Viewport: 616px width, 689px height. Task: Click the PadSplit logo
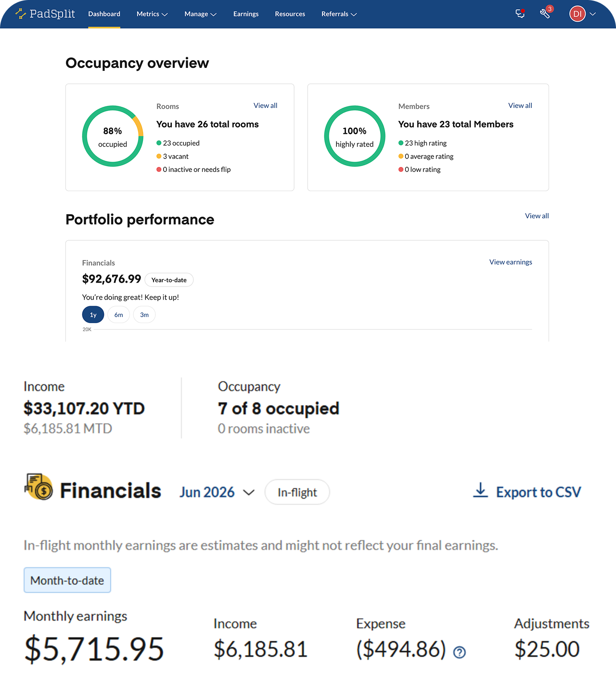[x=45, y=13]
